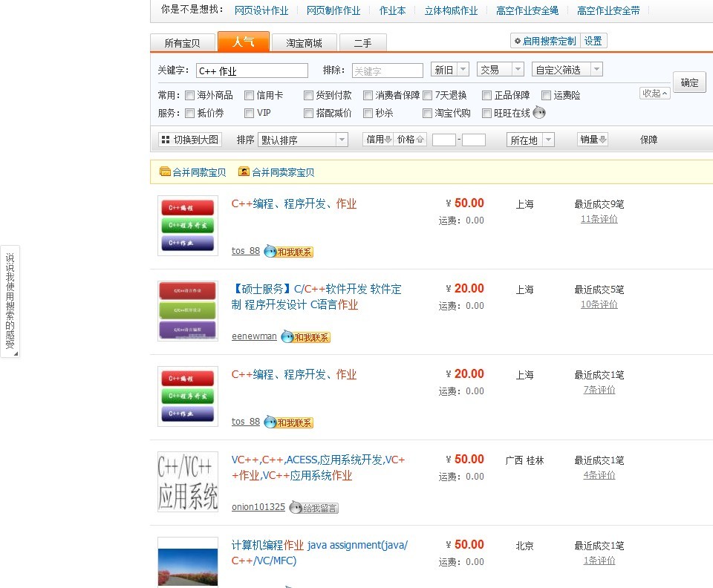
Task: Open the 所在地 location dropdown
Action: 530,140
